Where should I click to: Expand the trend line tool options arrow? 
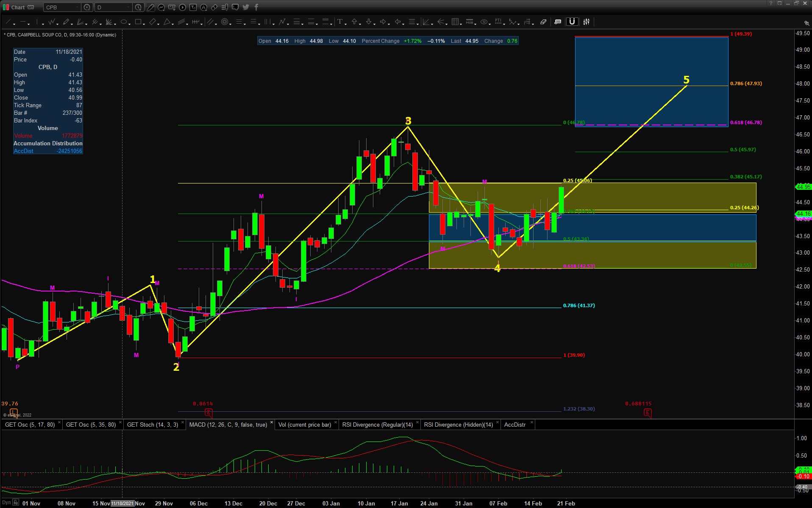coord(15,24)
